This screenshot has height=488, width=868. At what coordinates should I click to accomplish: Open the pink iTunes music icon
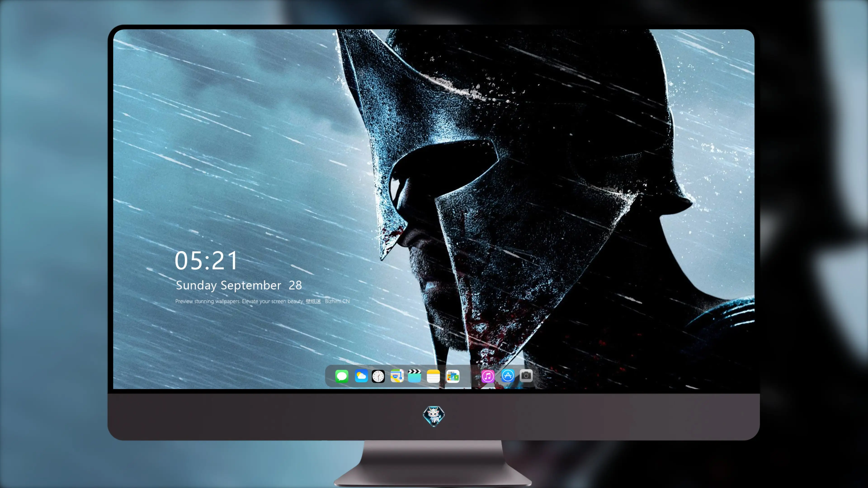coord(488,376)
